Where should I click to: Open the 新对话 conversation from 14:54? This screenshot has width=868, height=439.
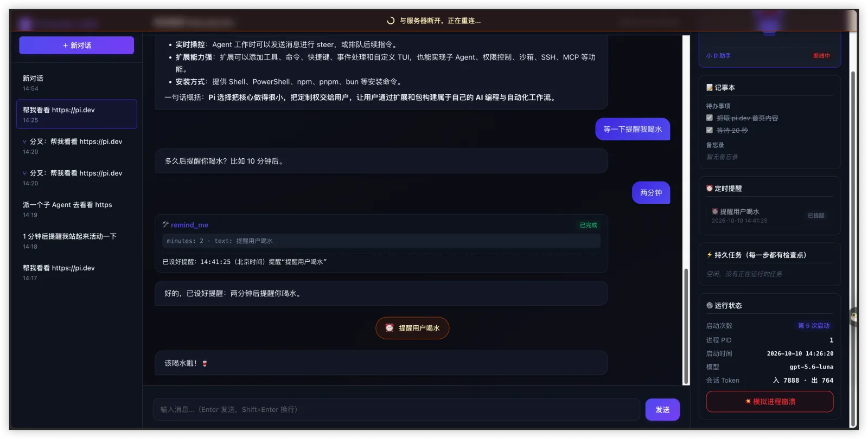tap(76, 83)
